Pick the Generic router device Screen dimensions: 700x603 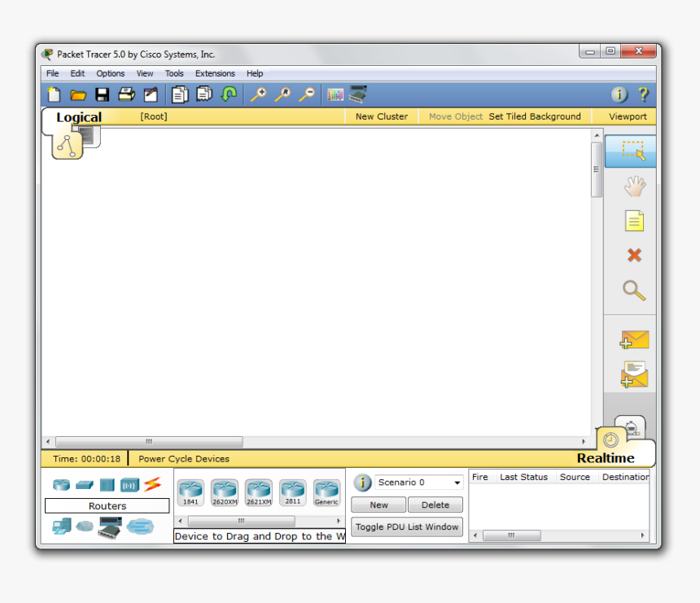[x=326, y=492]
